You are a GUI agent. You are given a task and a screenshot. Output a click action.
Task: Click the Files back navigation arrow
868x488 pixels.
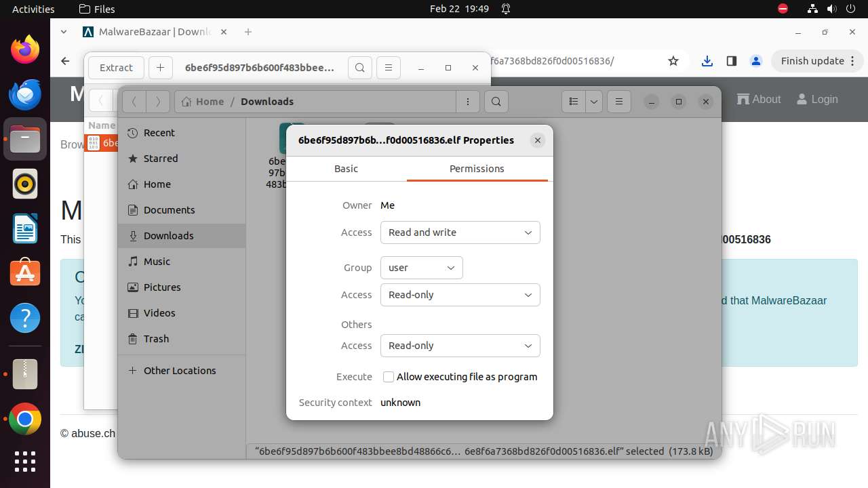click(134, 102)
